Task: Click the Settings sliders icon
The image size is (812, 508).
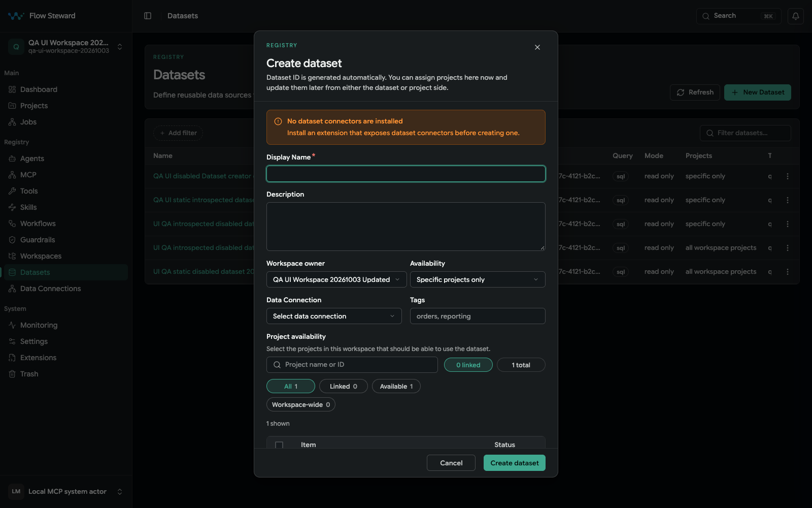Action: coord(12,341)
